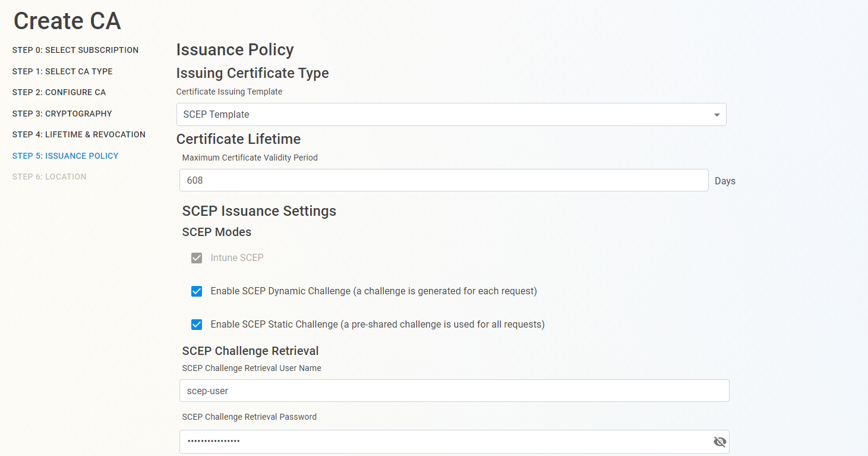Go to Step 3: Cryptography
The width and height of the screenshot is (868, 456).
pos(62,114)
